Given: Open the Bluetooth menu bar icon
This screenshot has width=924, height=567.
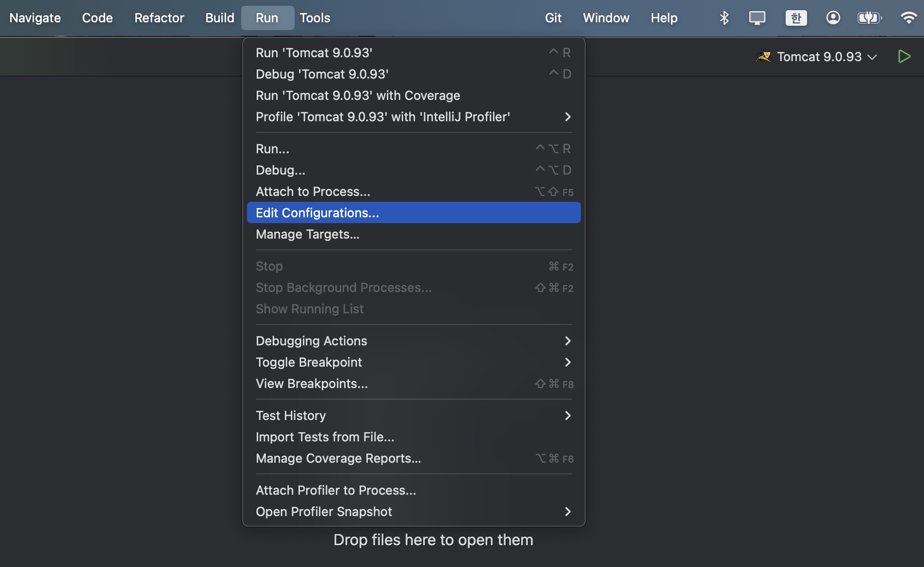Looking at the screenshot, I should pos(724,18).
